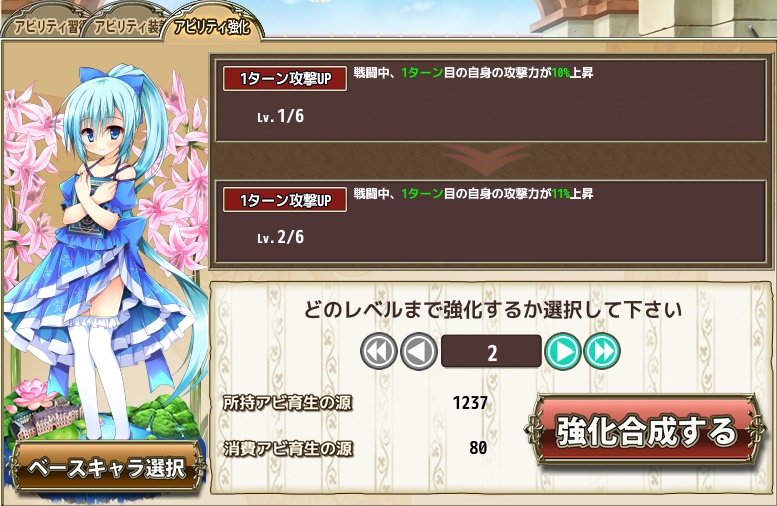Select the upgraded 1ターン攻撃UP ability label

pyautogui.click(x=285, y=200)
